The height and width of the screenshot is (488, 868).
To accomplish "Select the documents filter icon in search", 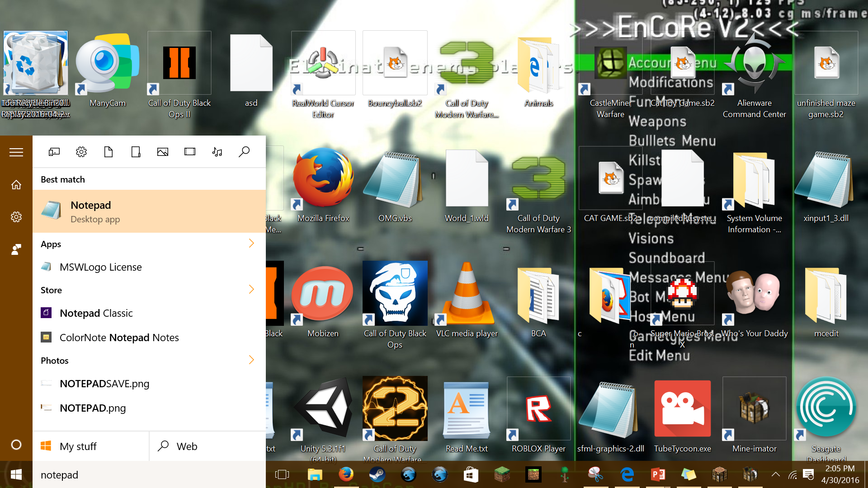I will pyautogui.click(x=108, y=152).
